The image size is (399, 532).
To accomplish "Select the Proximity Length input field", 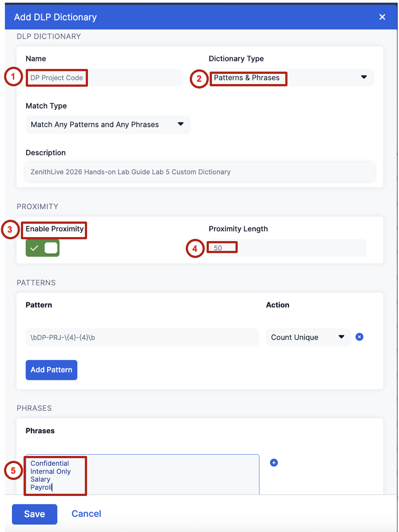I will point(287,248).
